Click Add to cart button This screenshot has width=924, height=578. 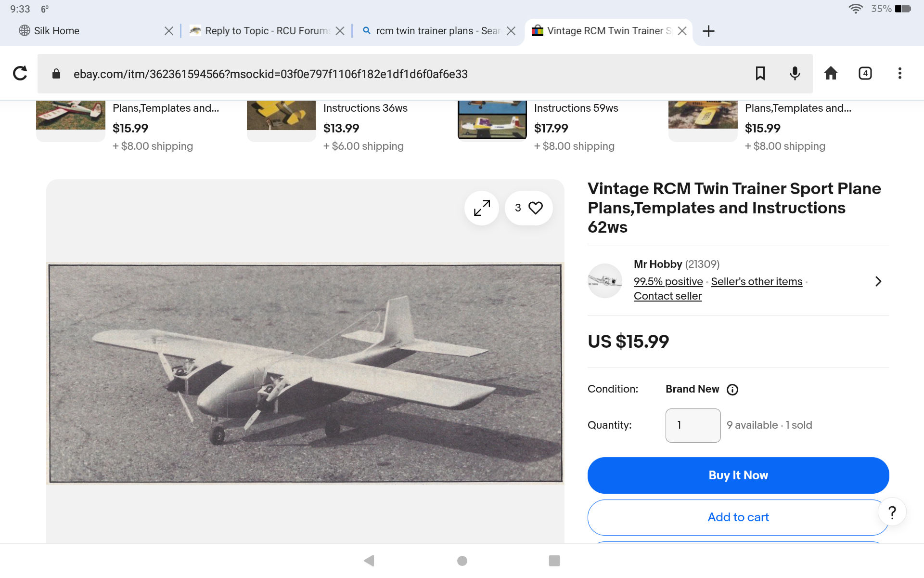(x=738, y=517)
